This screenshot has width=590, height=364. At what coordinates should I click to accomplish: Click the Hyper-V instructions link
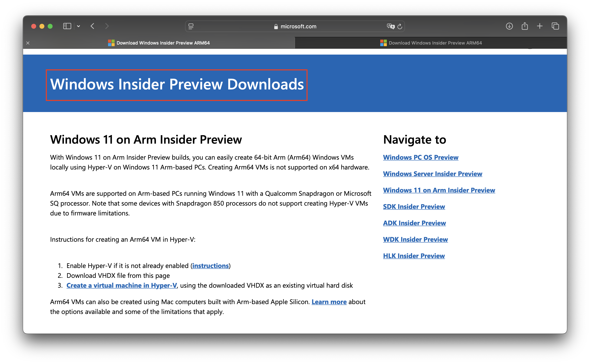pos(210,266)
